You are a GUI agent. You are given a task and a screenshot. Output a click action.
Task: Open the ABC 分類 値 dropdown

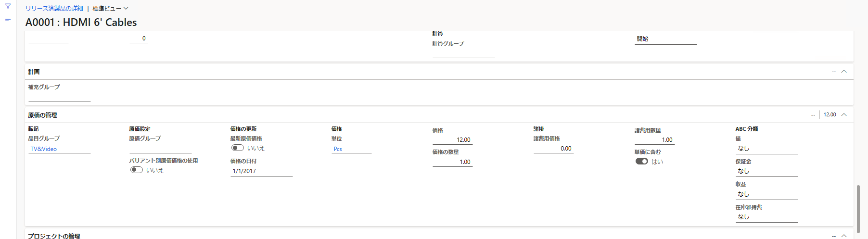[x=766, y=149]
